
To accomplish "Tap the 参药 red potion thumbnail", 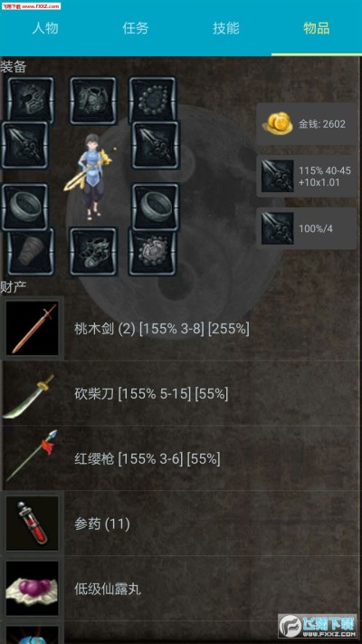I will pyautogui.click(x=32, y=524).
